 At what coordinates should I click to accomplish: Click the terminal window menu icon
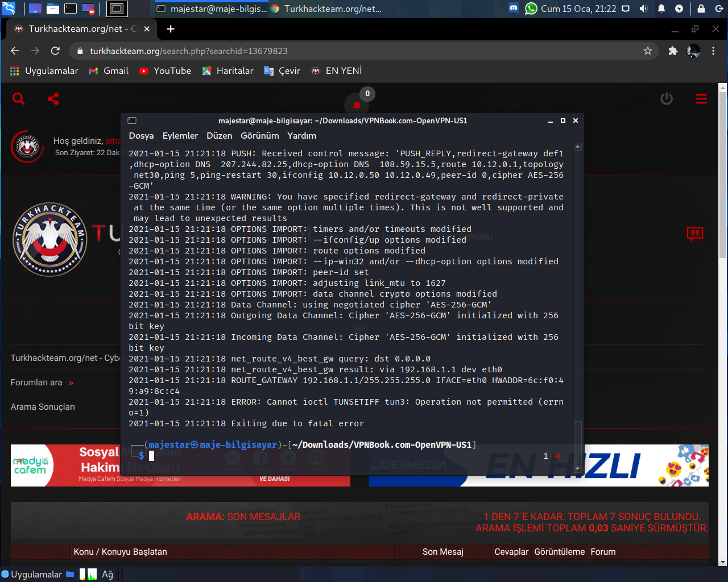[132, 120]
